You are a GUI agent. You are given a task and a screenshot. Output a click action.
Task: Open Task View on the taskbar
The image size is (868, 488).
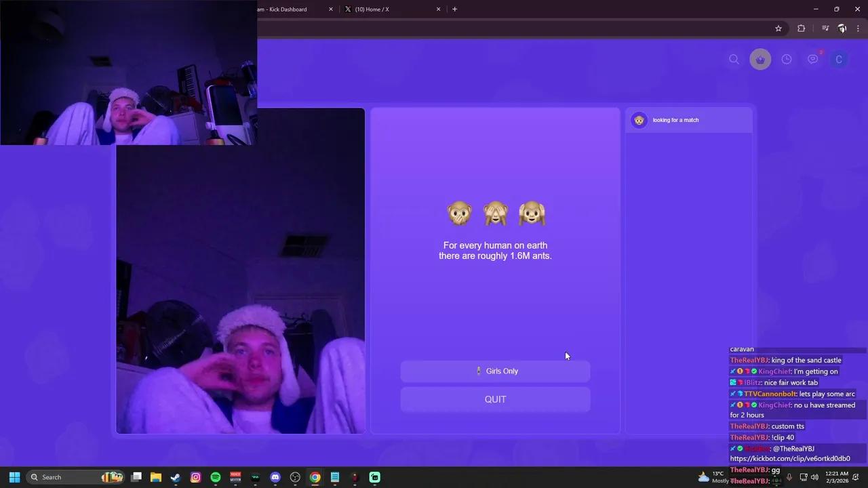point(136,477)
